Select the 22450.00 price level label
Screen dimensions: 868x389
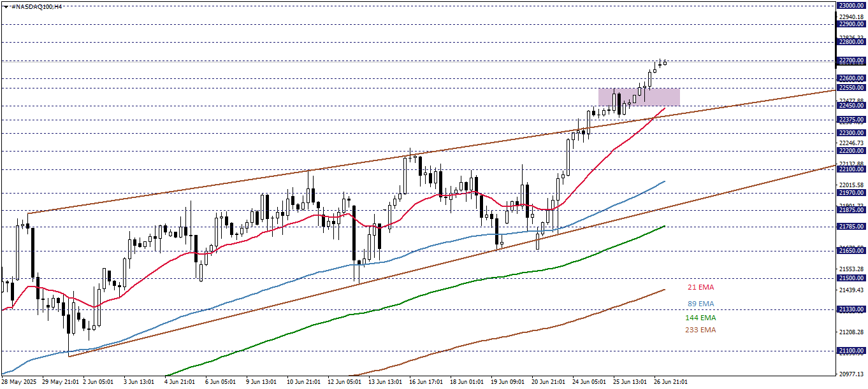(851, 106)
